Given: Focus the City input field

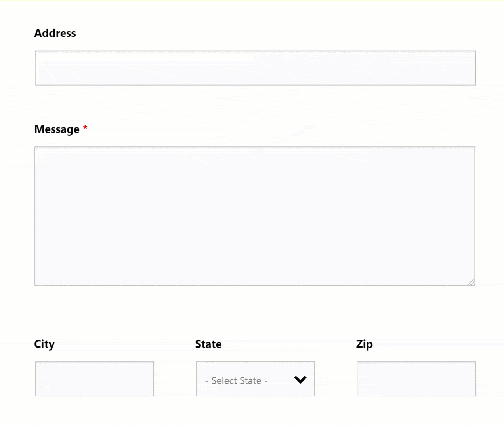Looking at the screenshot, I should 94,379.
